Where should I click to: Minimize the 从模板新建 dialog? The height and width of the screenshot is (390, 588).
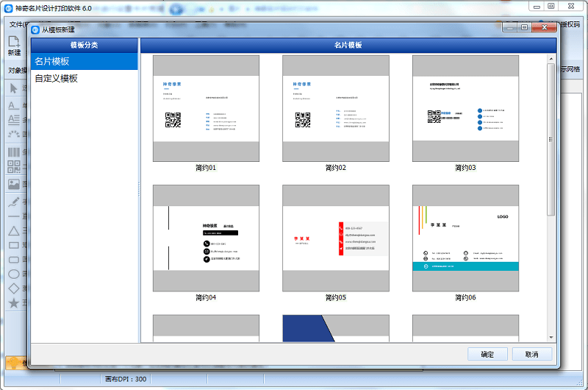(509, 27)
